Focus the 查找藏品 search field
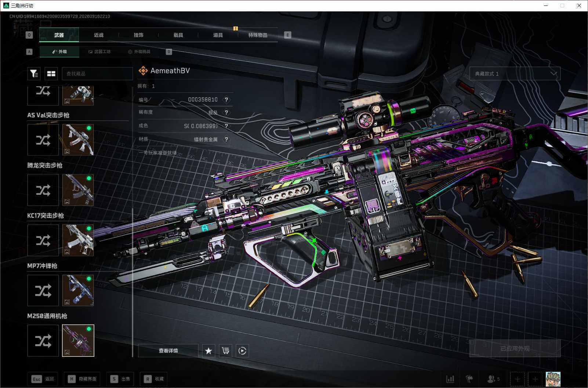The height and width of the screenshot is (388, 588). [x=97, y=73]
